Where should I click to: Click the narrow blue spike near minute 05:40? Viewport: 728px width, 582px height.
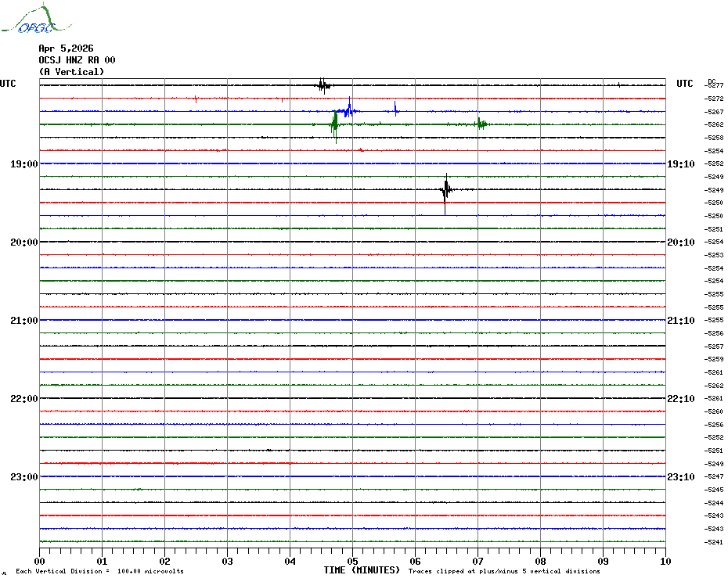click(395, 109)
